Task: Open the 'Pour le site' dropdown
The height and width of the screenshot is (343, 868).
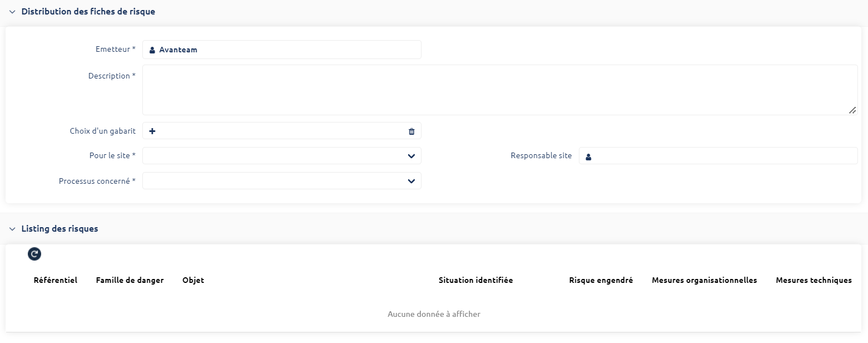Action: pos(411,156)
